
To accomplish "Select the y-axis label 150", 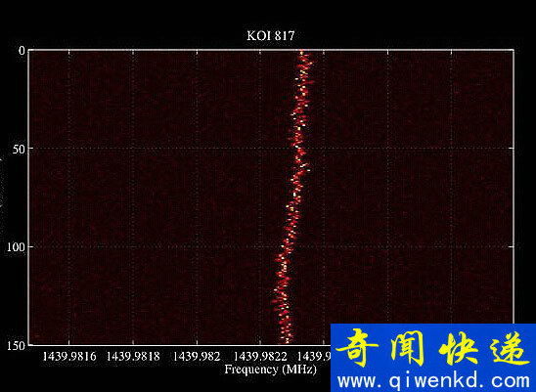I will click(x=16, y=346).
